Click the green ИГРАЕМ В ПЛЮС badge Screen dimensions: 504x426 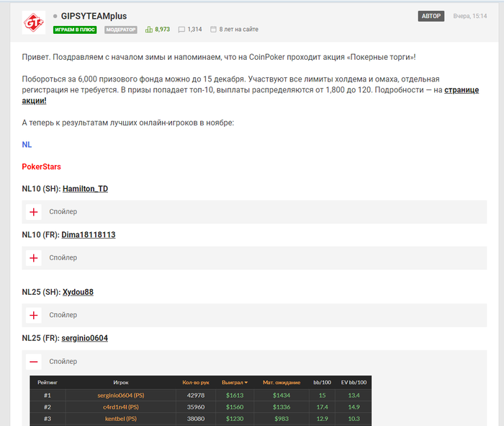(x=75, y=30)
